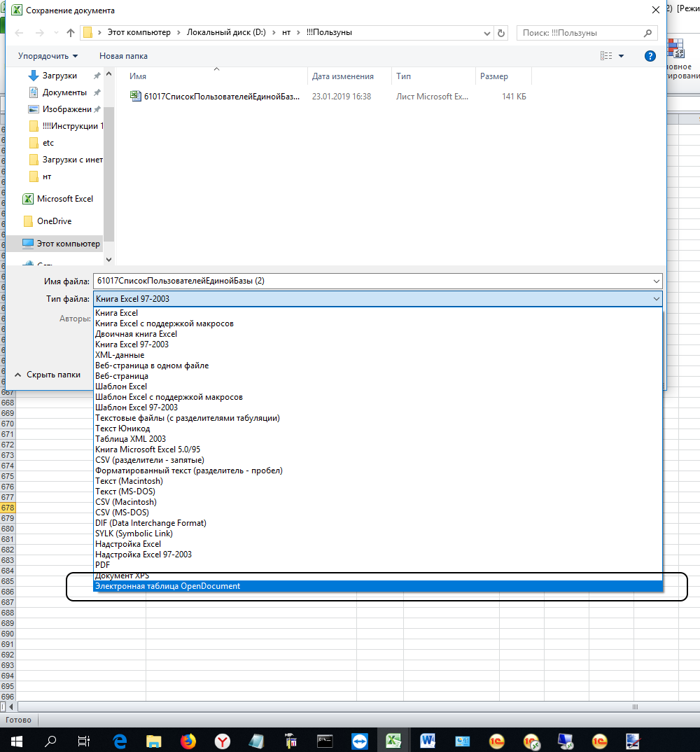
Task: Click the Up arrow in address bar
Action: [x=70, y=33]
